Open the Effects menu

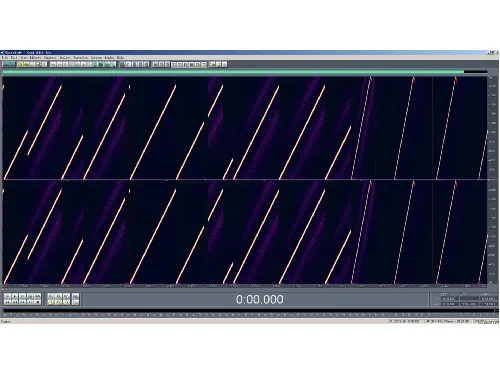coord(35,57)
